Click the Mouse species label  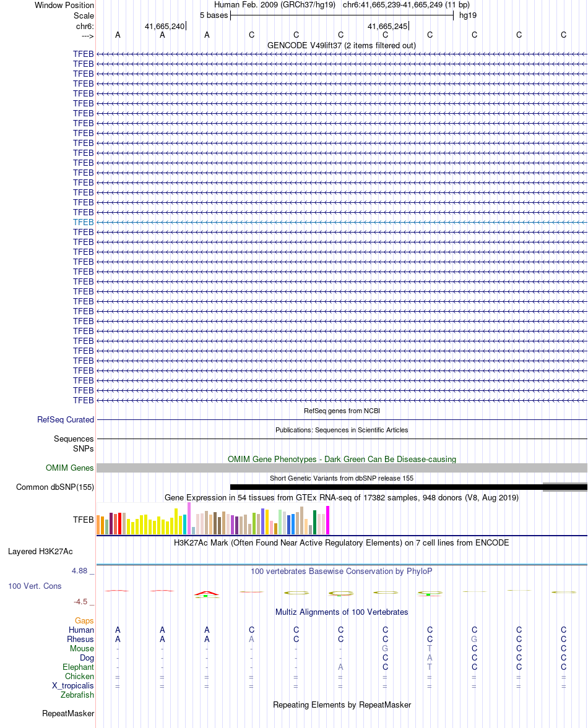tap(82, 649)
